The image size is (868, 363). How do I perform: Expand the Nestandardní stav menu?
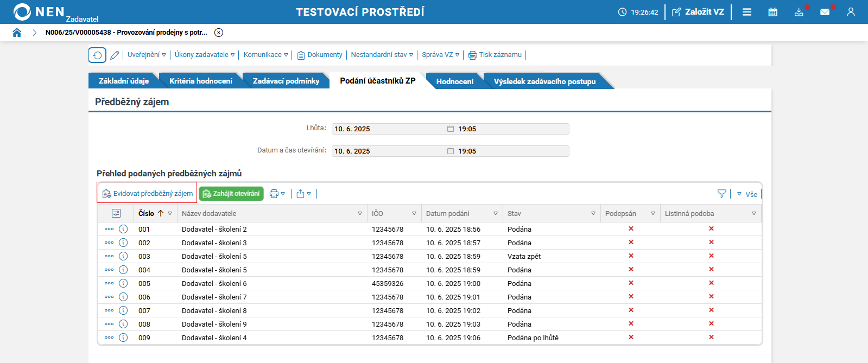(x=382, y=55)
